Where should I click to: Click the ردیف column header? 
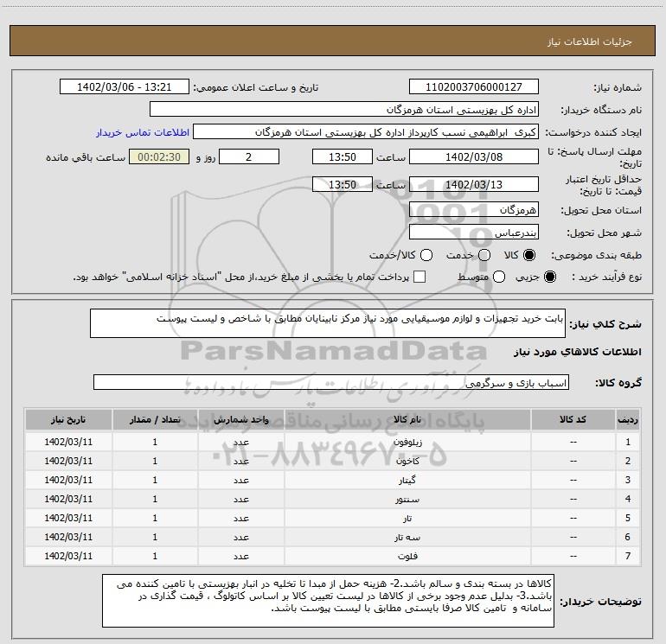click(628, 419)
